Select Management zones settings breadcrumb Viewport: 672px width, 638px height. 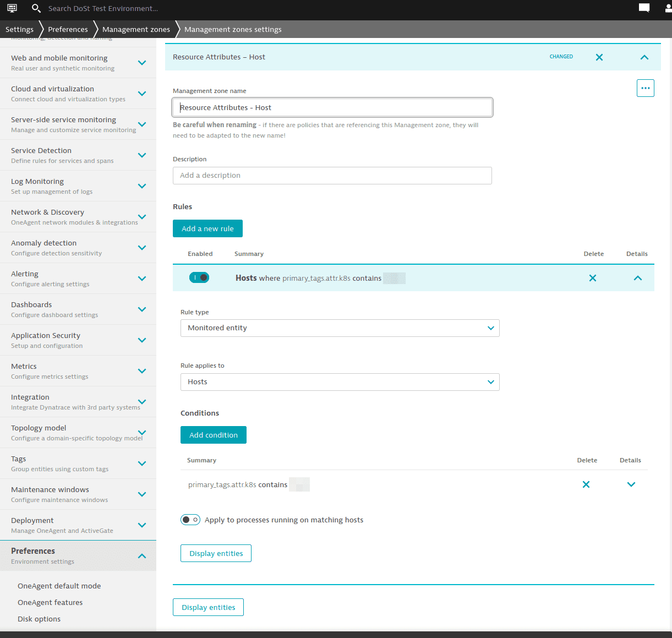pos(233,29)
